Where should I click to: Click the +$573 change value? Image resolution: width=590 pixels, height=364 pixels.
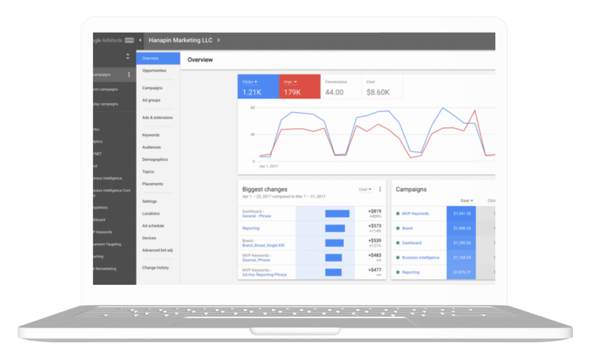[374, 226]
